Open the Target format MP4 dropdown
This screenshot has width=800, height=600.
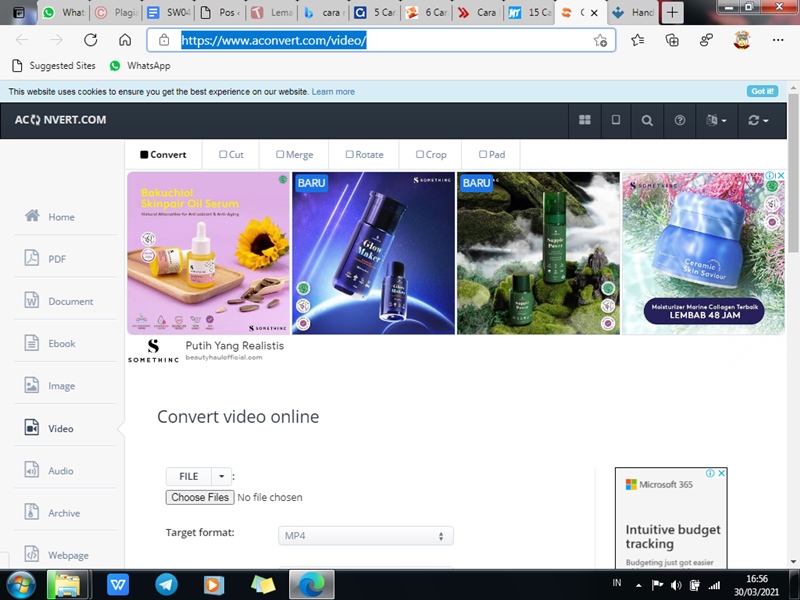(x=365, y=536)
